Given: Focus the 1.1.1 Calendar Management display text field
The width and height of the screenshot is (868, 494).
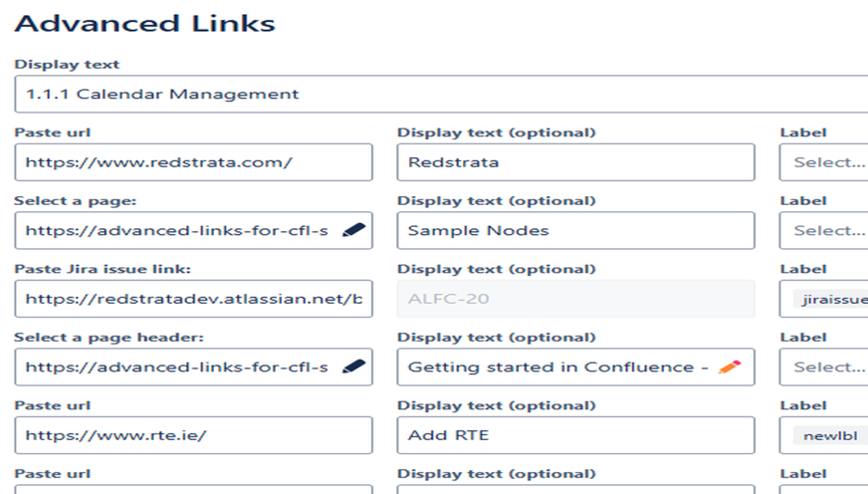Looking at the screenshot, I should 438,95.
